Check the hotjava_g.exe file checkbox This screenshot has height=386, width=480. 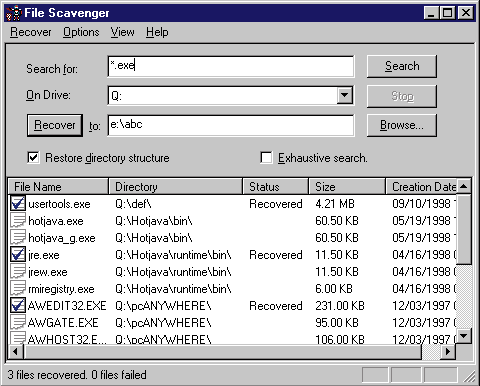(x=18, y=237)
